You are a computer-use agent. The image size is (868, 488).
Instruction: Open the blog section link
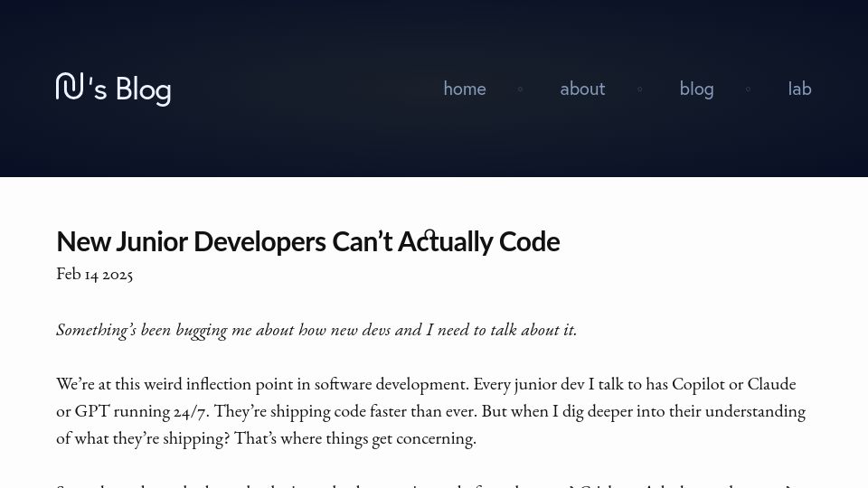[696, 89]
